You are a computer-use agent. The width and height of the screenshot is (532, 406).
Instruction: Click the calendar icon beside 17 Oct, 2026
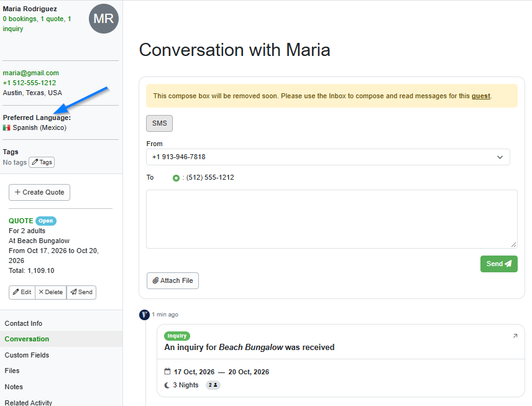click(x=167, y=371)
